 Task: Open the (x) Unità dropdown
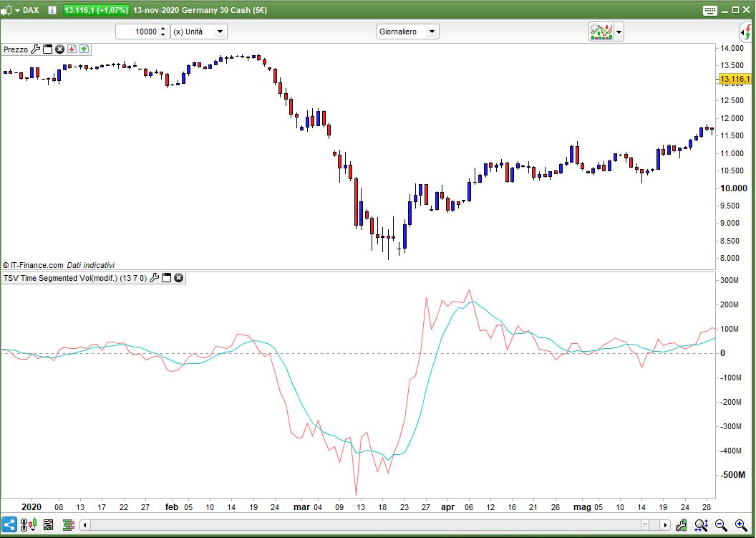(220, 32)
